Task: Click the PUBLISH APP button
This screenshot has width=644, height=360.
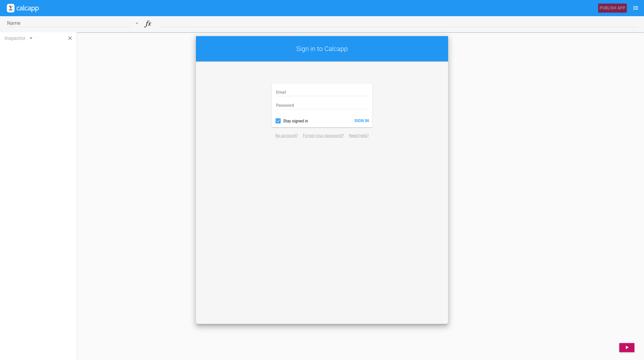Action: coord(612,8)
